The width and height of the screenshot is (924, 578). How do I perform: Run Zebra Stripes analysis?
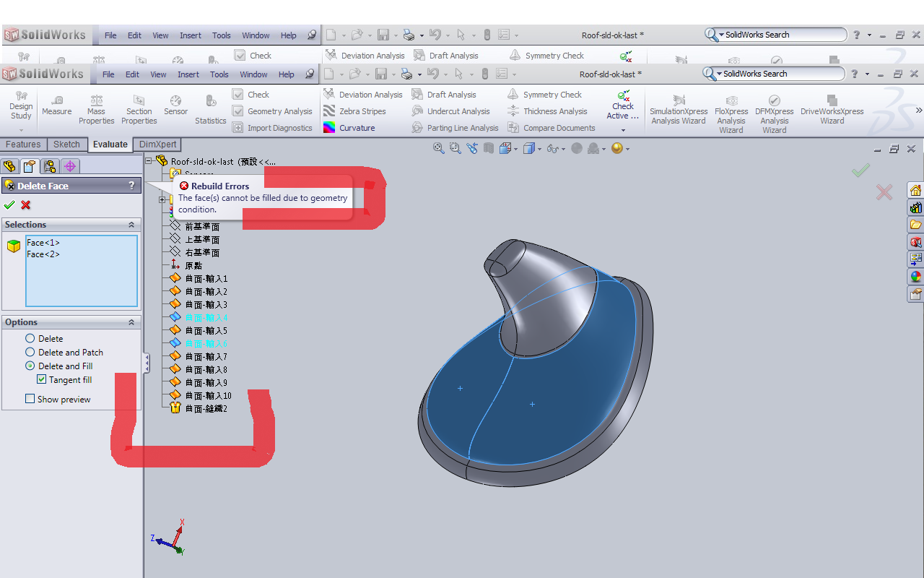point(354,111)
